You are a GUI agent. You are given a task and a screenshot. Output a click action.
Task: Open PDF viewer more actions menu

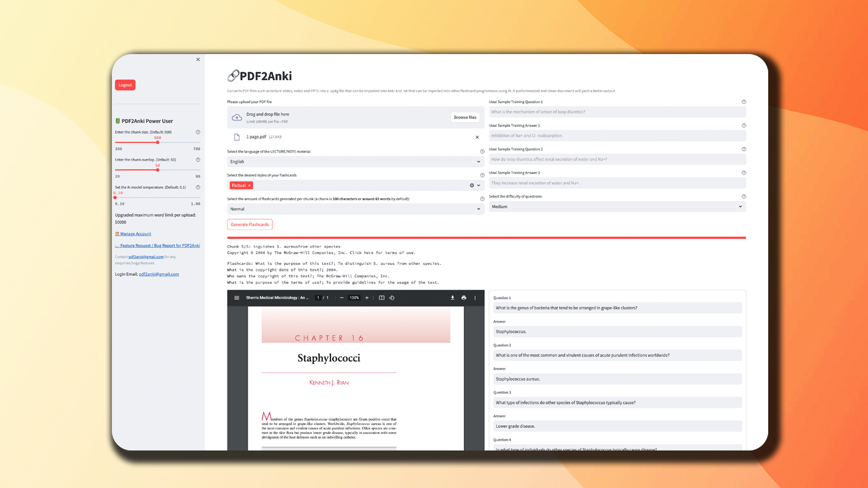(475, 298)
